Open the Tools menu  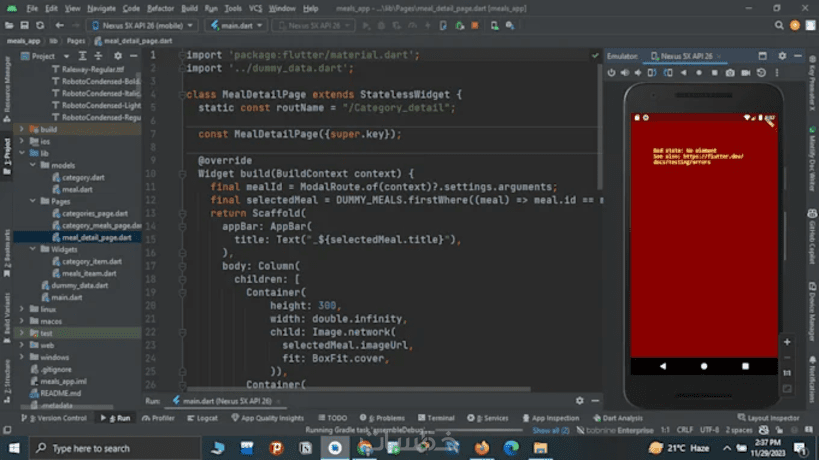pos(233,8)
